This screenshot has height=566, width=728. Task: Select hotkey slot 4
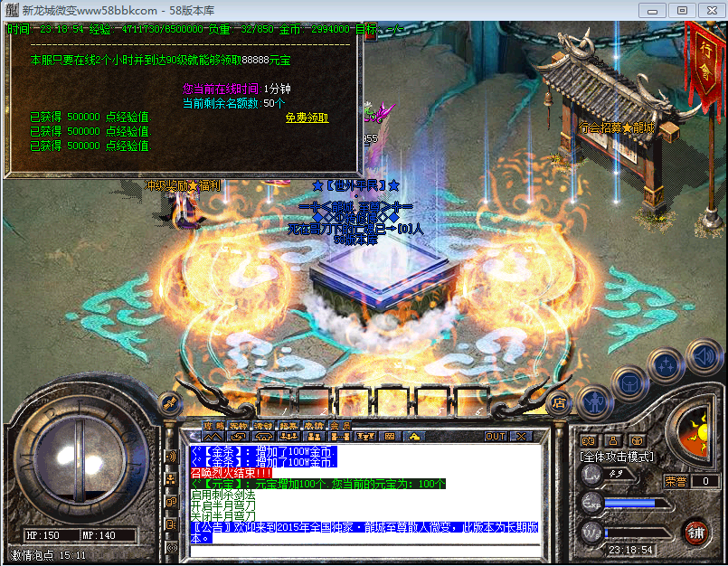[x=393, y=402]
